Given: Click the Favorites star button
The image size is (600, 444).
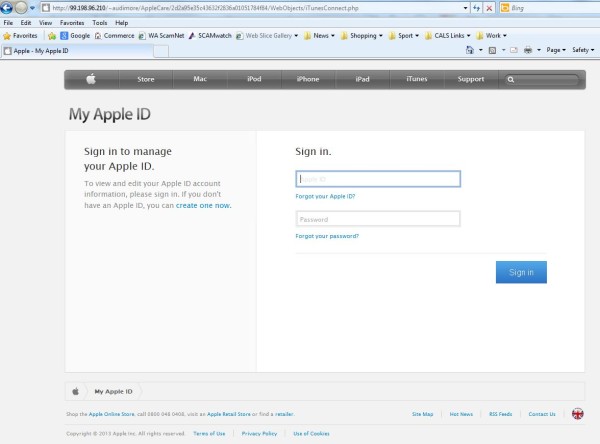Looking at the screenshot, I should pyautogui.click(x=20, y=36).
